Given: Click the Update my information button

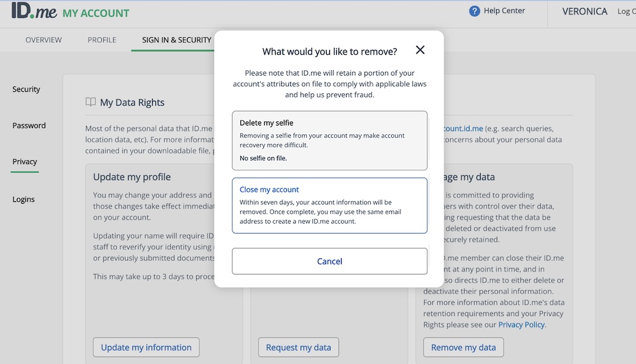Looking at the screenshot, I should 145,347.
